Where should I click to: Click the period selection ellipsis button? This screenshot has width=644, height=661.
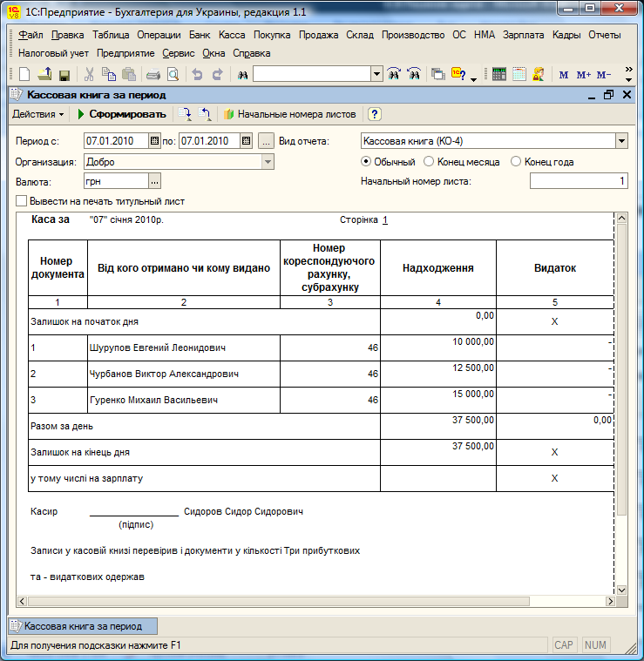click(x=266, y=141)
